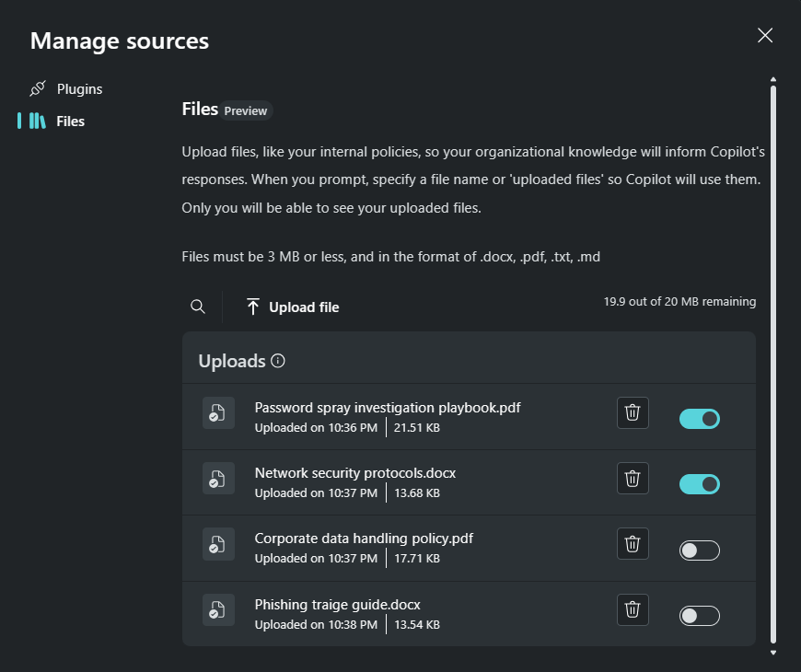Click the search files magnifier icon
801x672 pixels.
tap(198, 307)
